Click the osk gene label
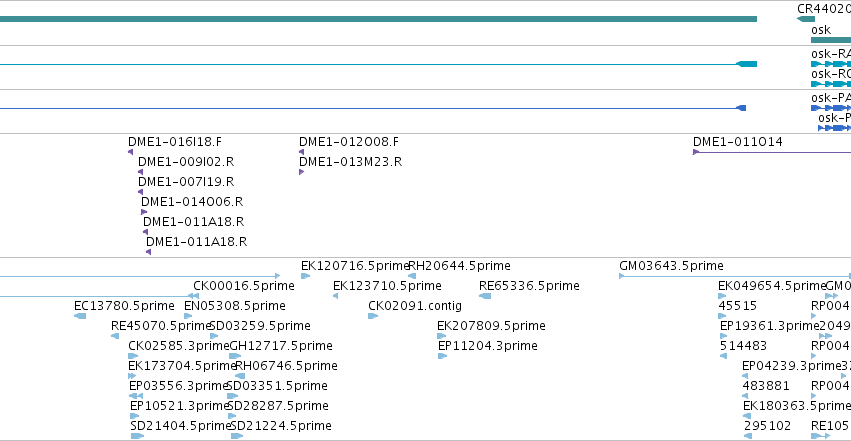Screen dimensions: 851x441 pyautogui.click(x=821, y=30)
